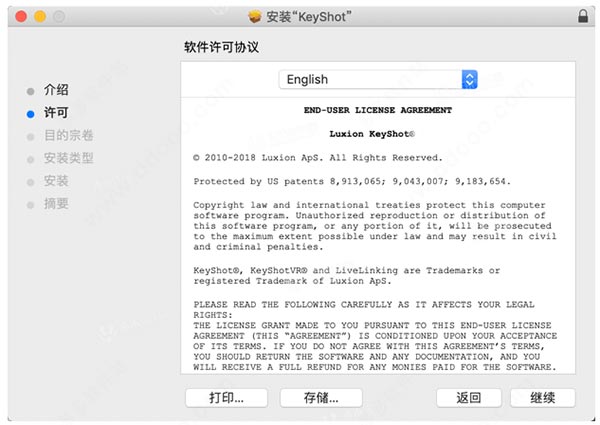Click the gray bullet next to 介绍

[31, 91]
